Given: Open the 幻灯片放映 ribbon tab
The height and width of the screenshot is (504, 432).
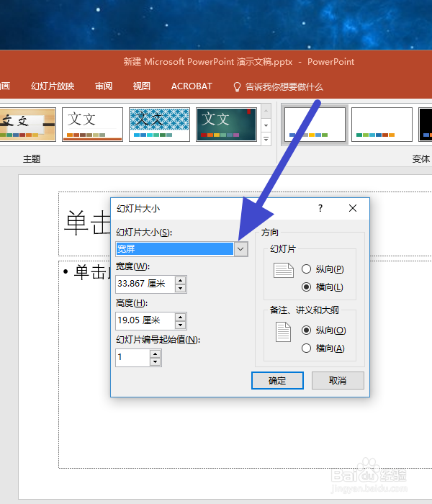Looking at the screenshot, I should [x=53, y=86].
